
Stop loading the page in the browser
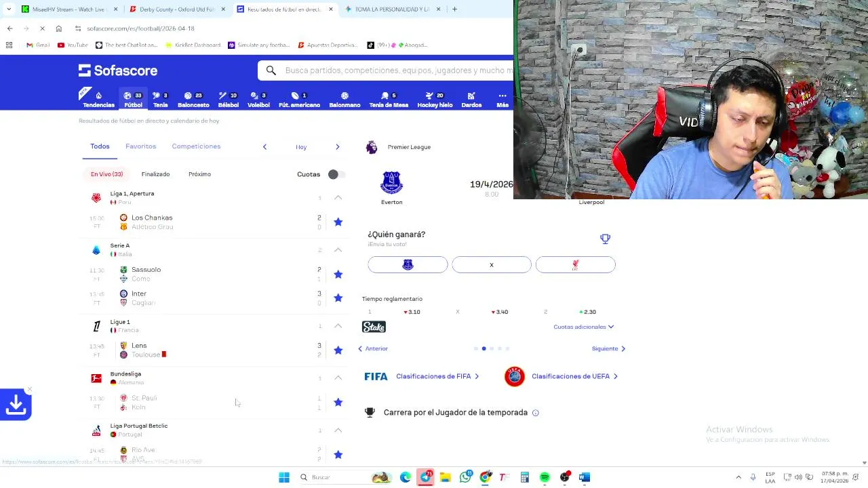click(42, 28)
